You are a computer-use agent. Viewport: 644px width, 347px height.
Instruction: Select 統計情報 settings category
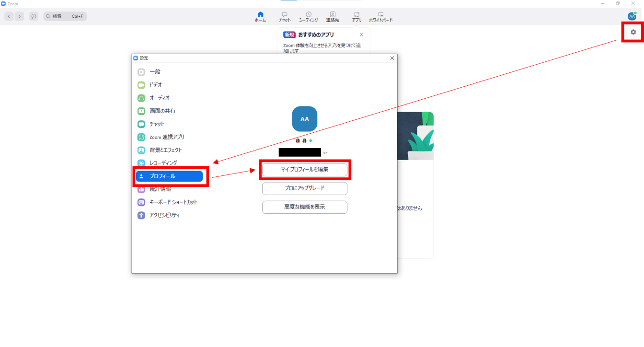click(x=170, y=189)
